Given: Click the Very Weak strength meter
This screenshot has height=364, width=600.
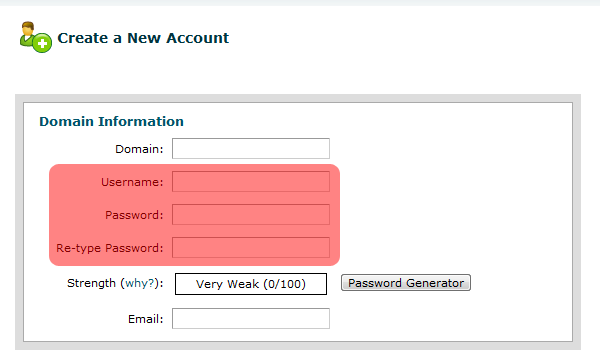Looking at the screenshot, I should [251, 284].
